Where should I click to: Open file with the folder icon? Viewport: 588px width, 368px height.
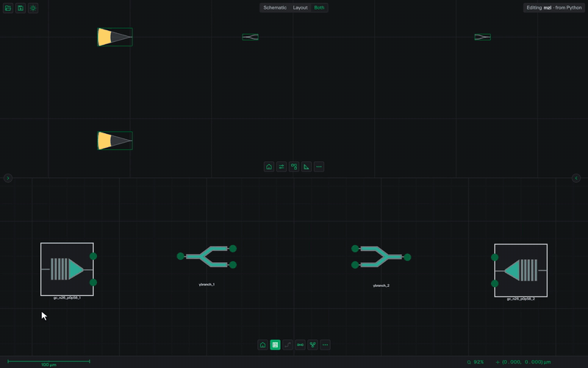click(x=8, y=8)
